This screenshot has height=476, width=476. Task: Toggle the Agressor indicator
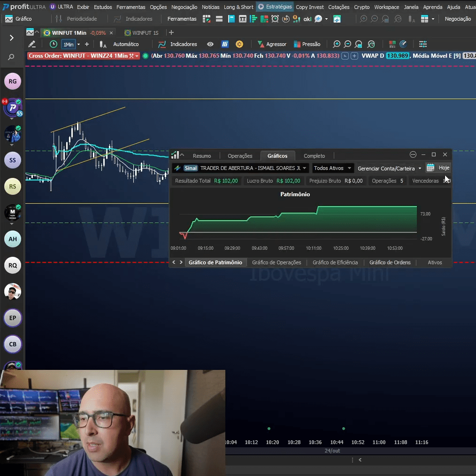(271, 44)
